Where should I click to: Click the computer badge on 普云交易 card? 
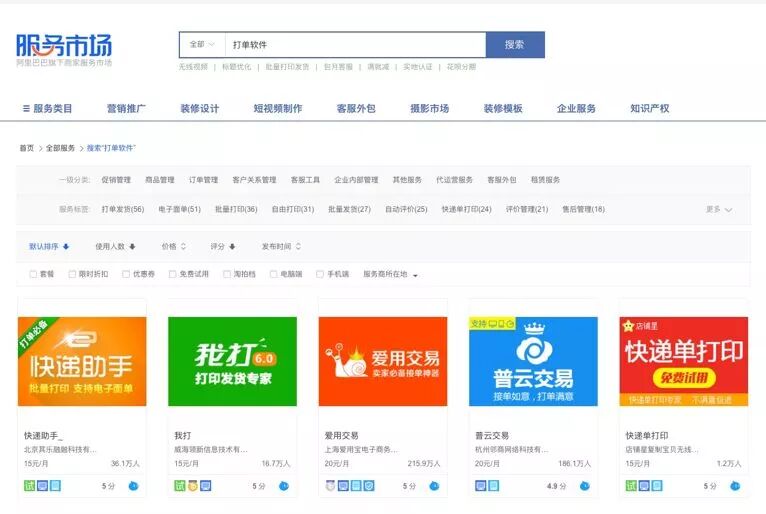pos(481,486)
